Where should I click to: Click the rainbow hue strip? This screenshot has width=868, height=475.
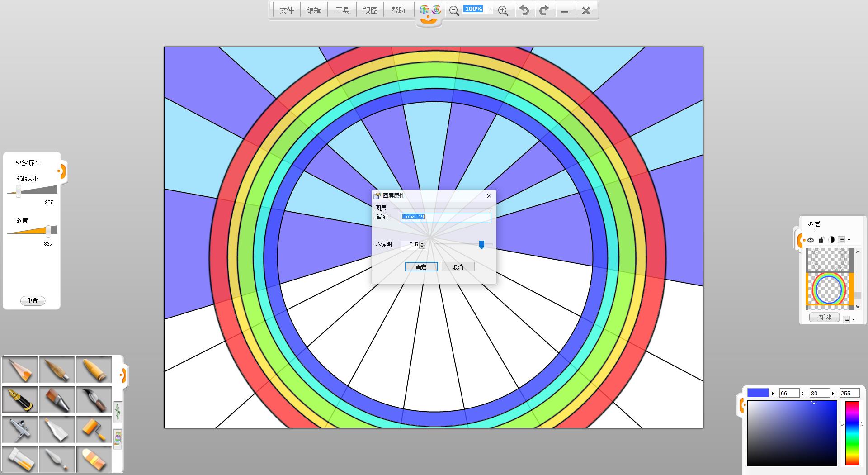(x=852, y=433)
